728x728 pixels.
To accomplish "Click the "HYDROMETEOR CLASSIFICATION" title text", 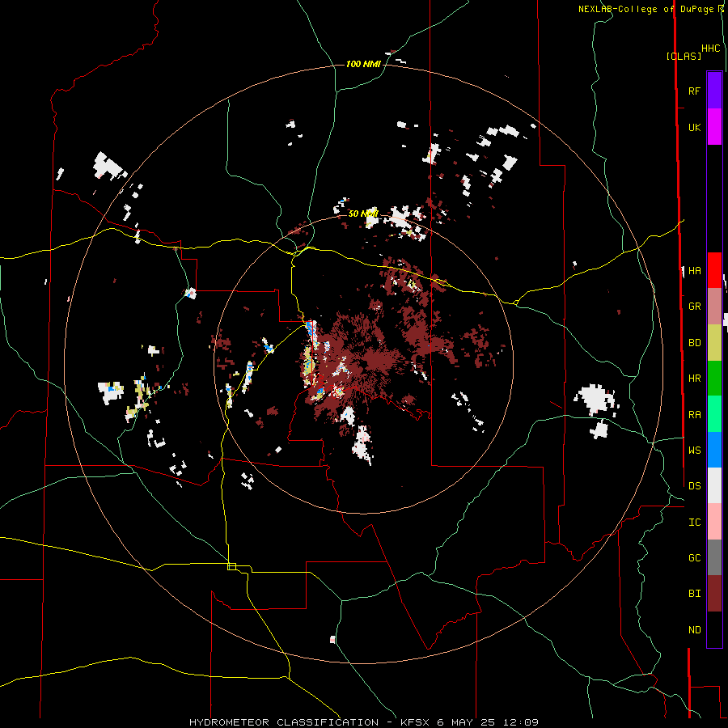I will [x=284, y=722].
